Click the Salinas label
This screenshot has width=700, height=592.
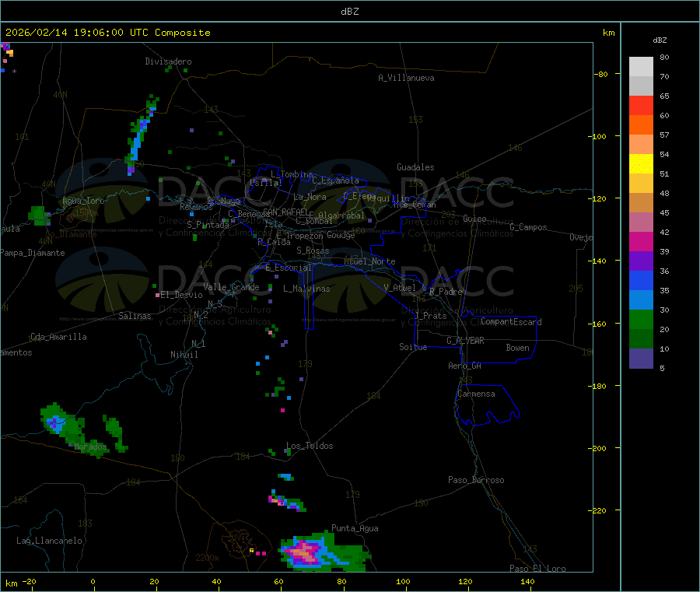point(135,316)
